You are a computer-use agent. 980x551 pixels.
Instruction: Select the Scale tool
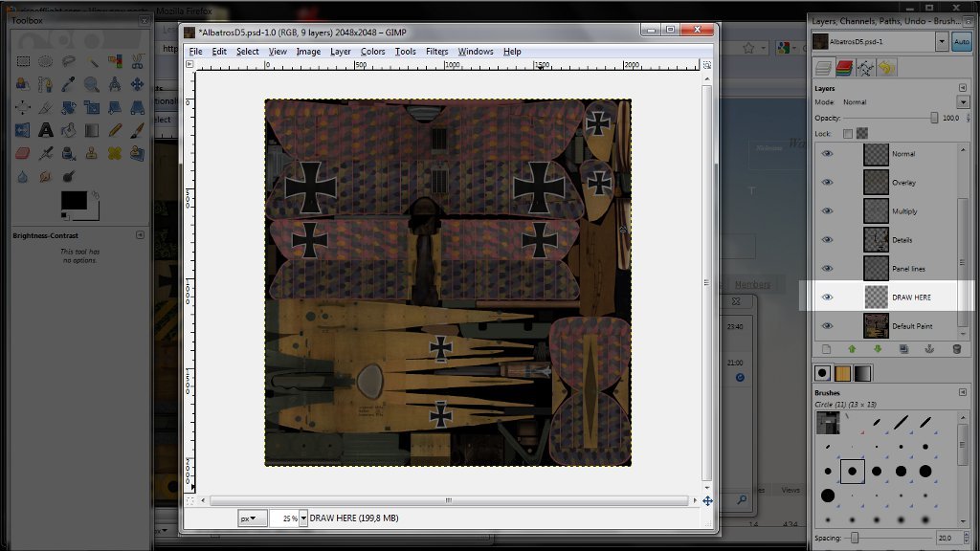click(92, 107)
